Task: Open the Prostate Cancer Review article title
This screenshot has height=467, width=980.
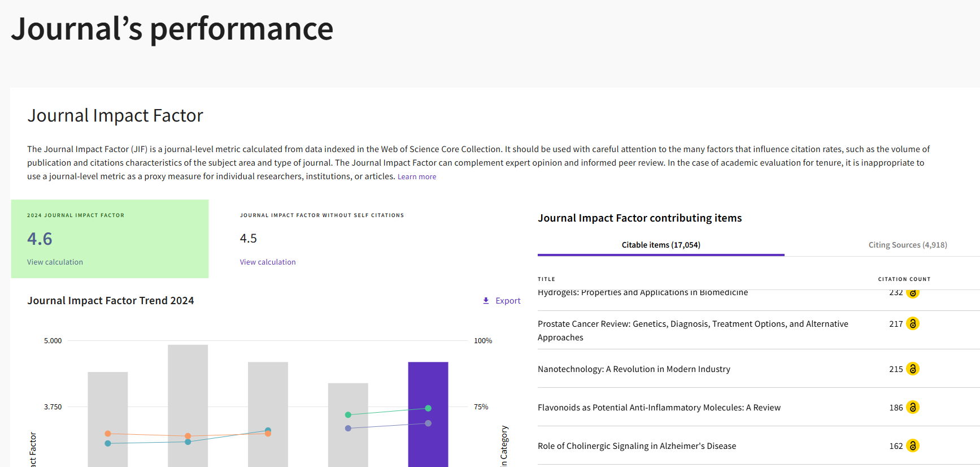Action: click(692, 324)
